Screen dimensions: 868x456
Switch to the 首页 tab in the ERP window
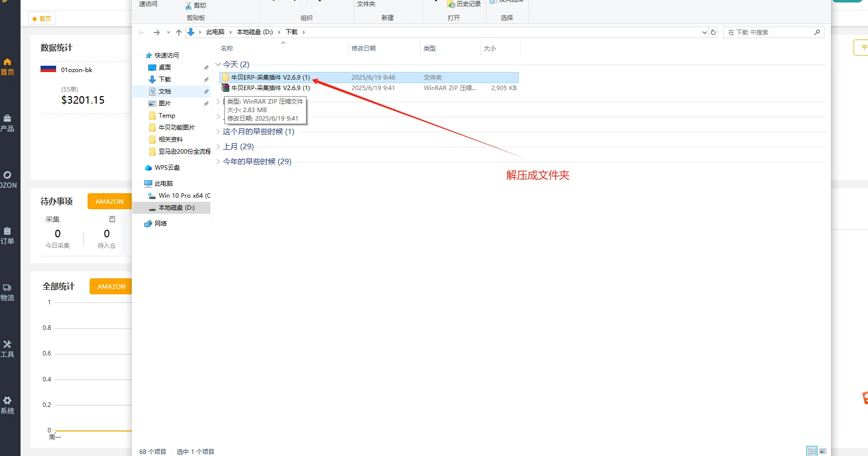[x=42, y=19]
